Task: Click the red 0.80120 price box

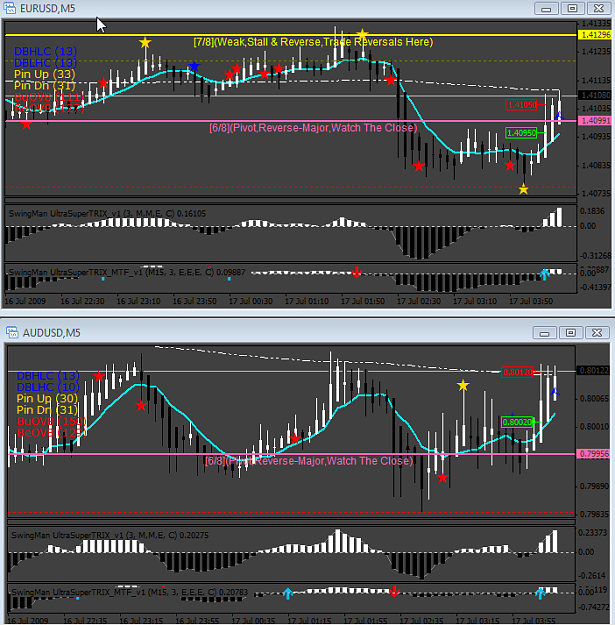Action: point(517,372)
